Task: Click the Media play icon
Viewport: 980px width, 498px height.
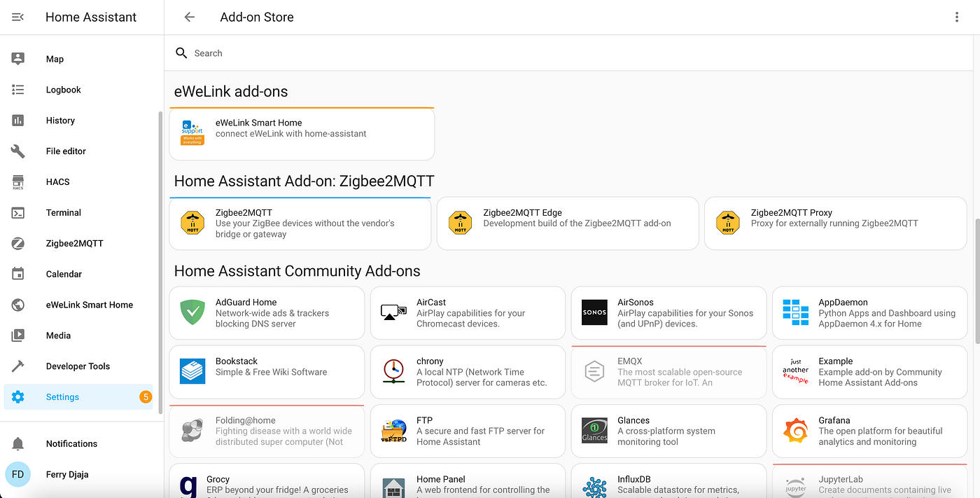Action: tap(18, 336)
